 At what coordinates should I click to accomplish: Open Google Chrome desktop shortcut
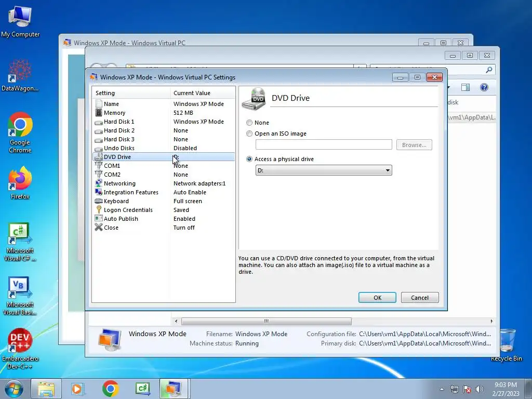[20, 132]
